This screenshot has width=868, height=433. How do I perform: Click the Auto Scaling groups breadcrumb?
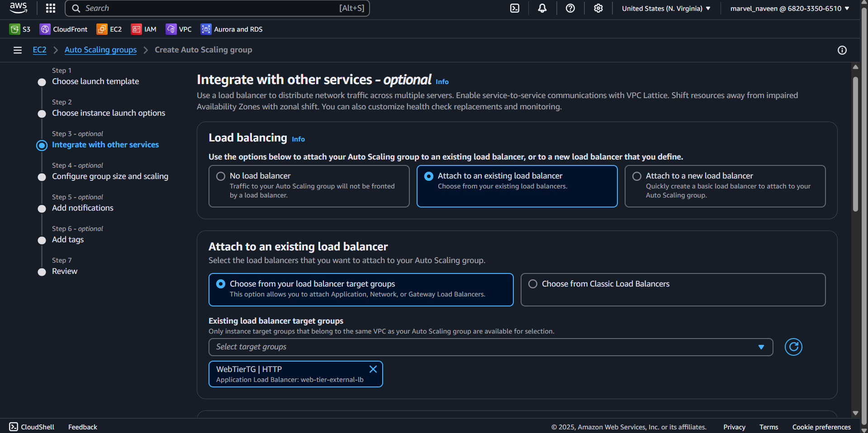100,50
